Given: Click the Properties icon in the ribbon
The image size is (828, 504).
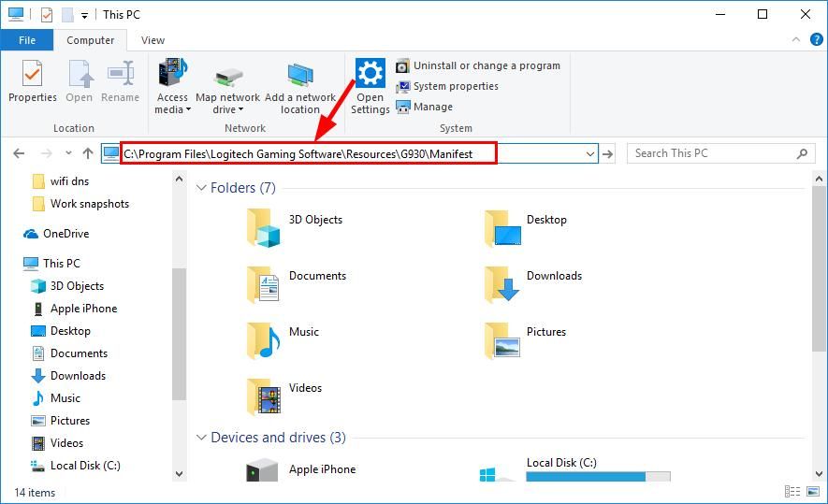Looking at the screenshot, I should [32, 75].
